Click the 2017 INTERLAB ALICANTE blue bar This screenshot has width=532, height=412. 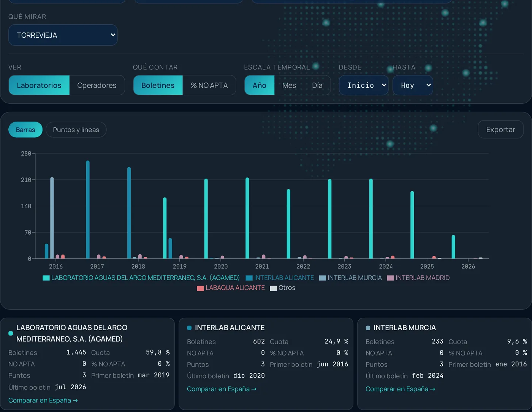click(88, 209)
